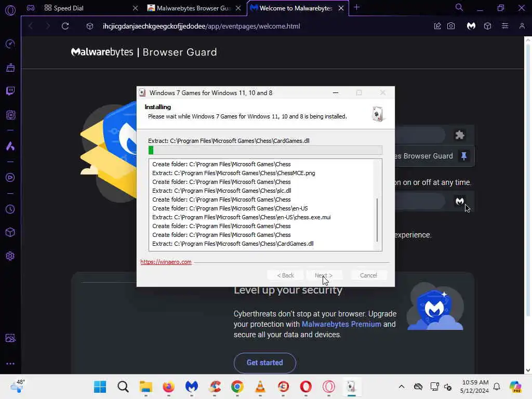Open the weather widget showing 48°
Screen dimensions: 532x399
pyautogui.click(x=18, y=387)
